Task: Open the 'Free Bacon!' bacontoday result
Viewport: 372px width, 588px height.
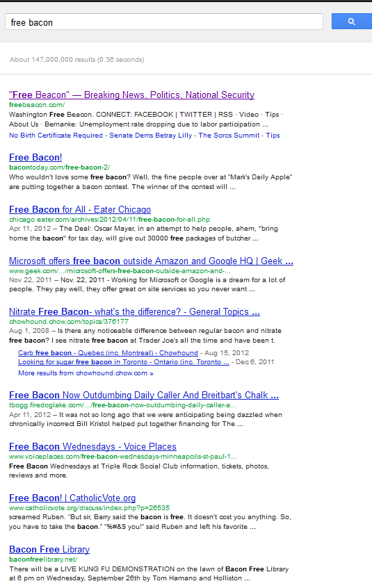Action: (x=35, y=158)
